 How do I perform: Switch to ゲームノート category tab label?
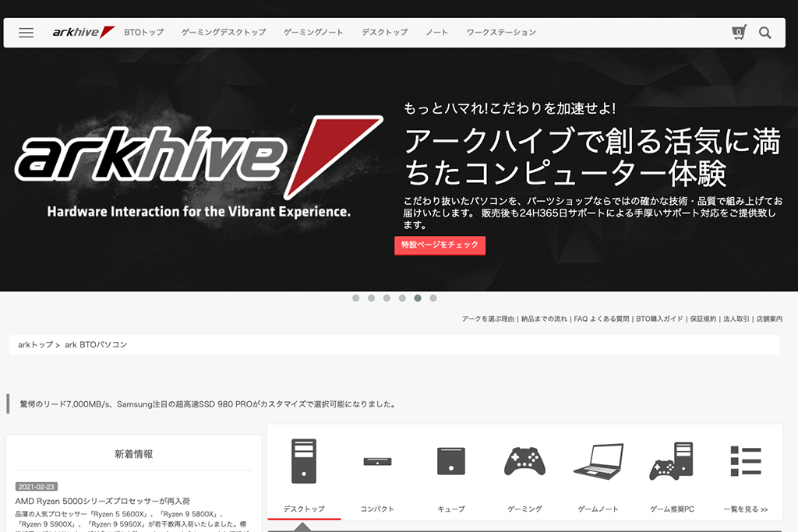(x=598, y=509)
